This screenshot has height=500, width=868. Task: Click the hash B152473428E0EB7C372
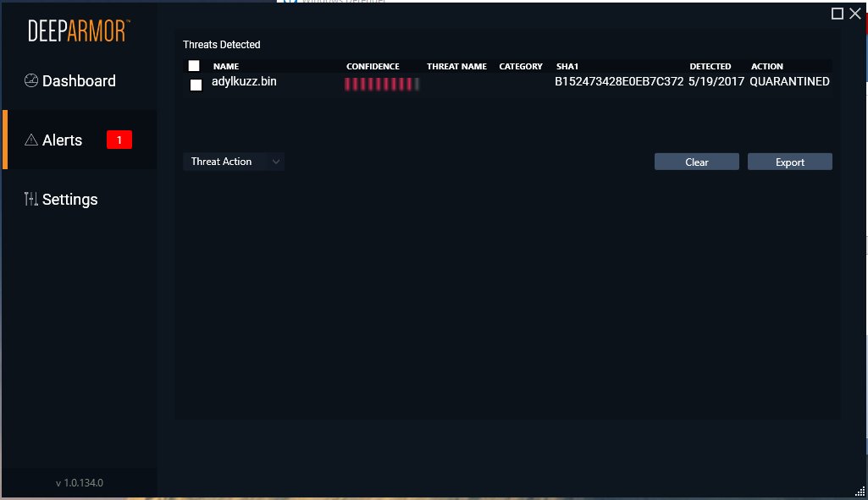tap(619, 81)
